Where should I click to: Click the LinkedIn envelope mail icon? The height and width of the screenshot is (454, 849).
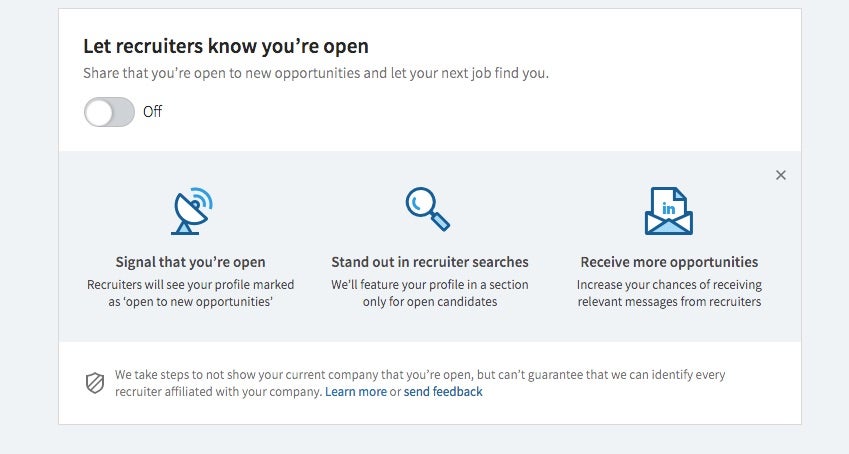[x=669, y=211]
